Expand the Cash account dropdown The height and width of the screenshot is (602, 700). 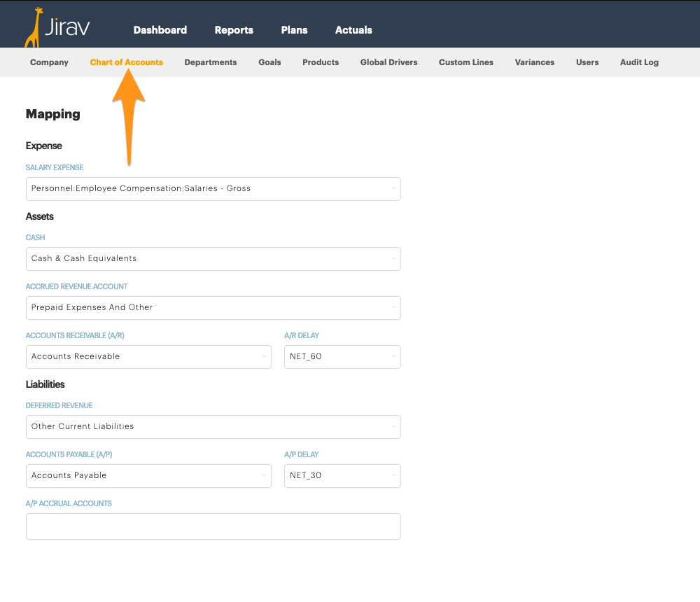pos(213,259)
